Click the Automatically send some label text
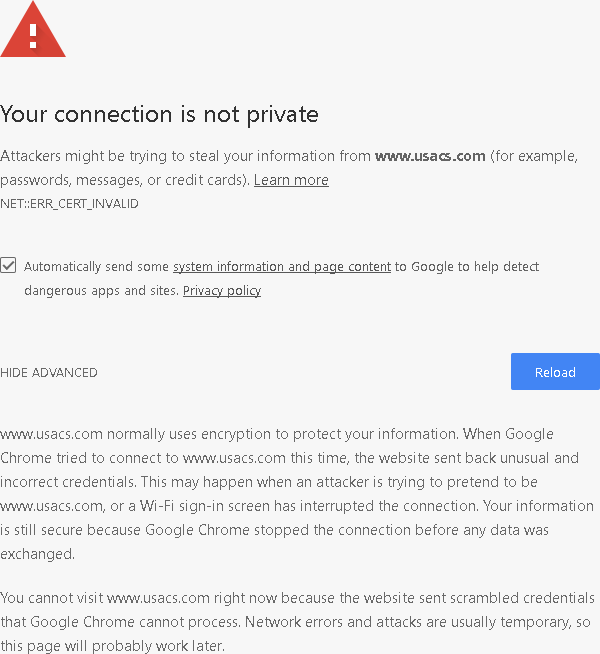Image resolution: width=600 pixels, height=654 pixels. 96,267
